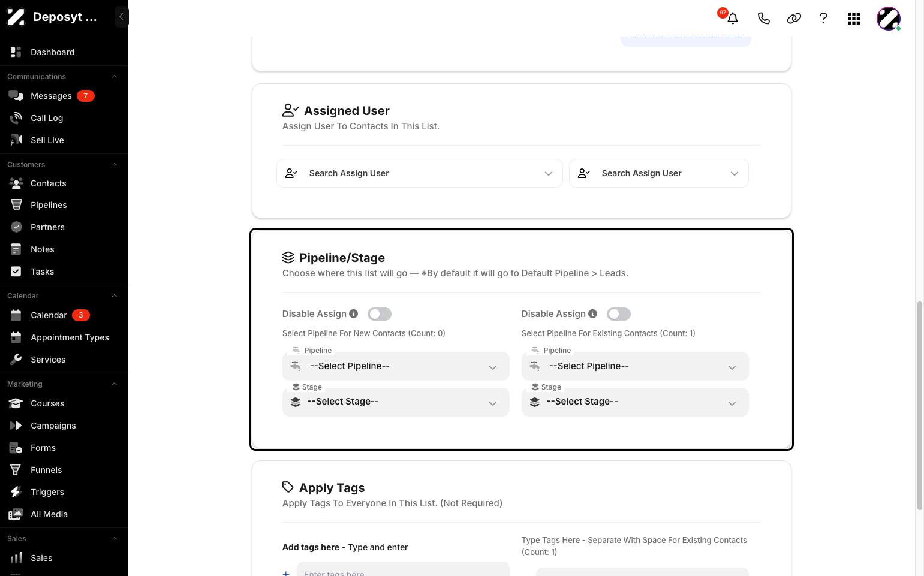The height and width of the screenshot is (576, 924).
Task: Click the page vertical scrollbar thumb
Action: [x=919, y=405]
